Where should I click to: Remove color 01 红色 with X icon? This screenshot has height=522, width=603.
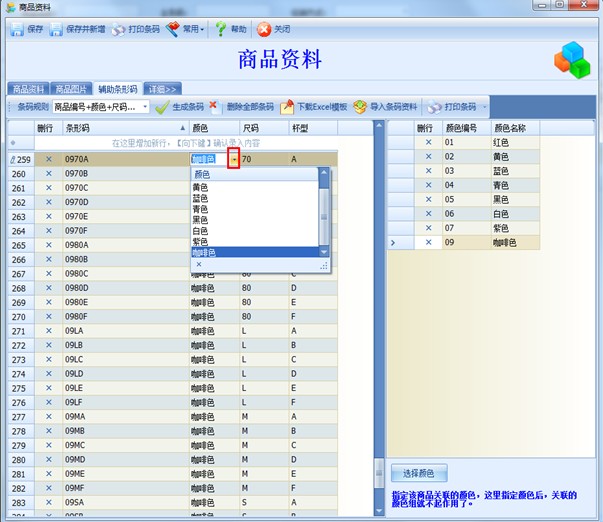click(x=428, y=142)
